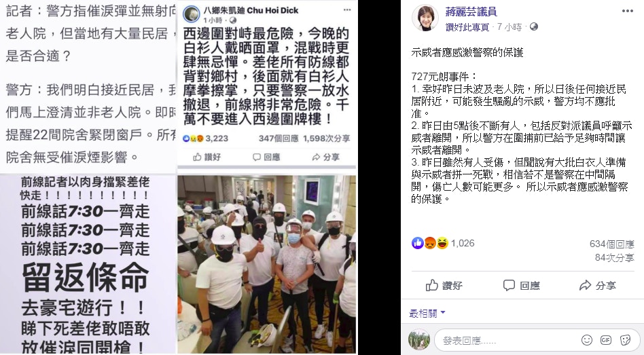Screen dimensions: 644x355
Task: Expand the 最相關 comment sorting dropdown
Action: tap(427, 314)
